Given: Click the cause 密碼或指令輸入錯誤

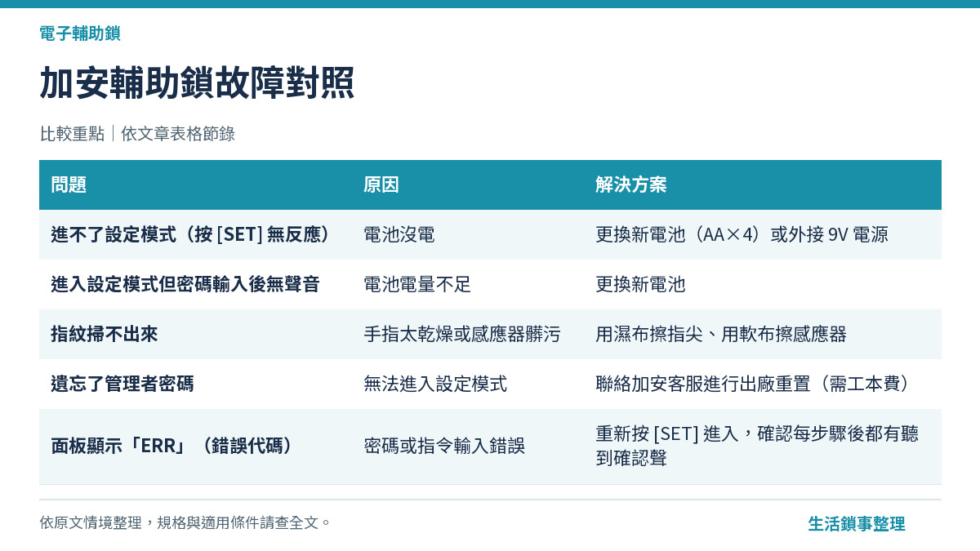Looking at the screenshot, I should (x=444, y=447).
